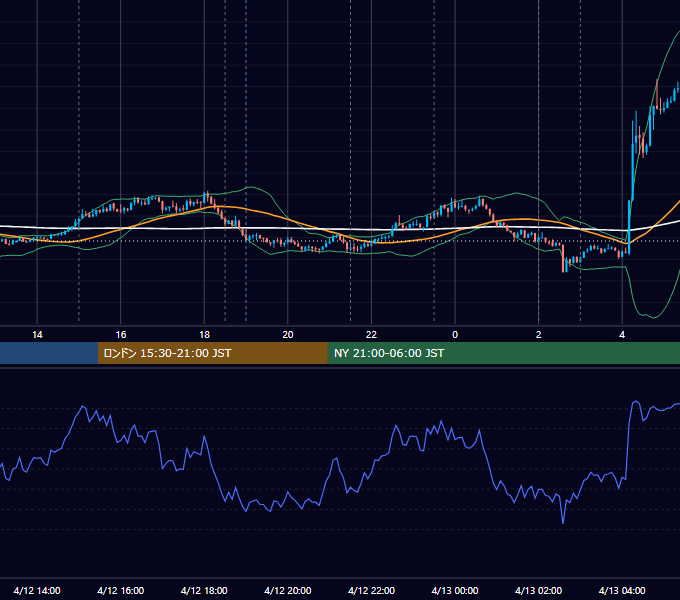This screenshot has width=680, height=600.
Task: Click the hour label 14 on the chart axis
Action: pyautogui.click(x=37, y=335)
